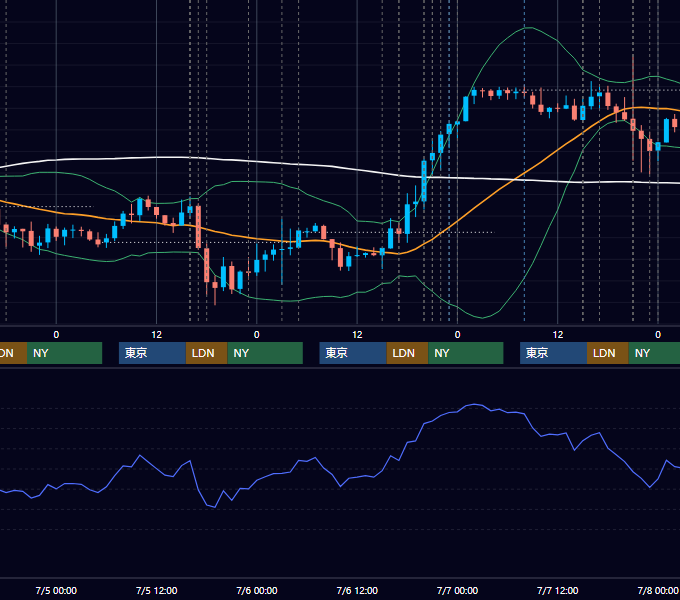The width and height of the screenshot is (680, 600).
Task: Click hour tick 0 above 7/6 00:00 NY block
Action: point(257,335)
